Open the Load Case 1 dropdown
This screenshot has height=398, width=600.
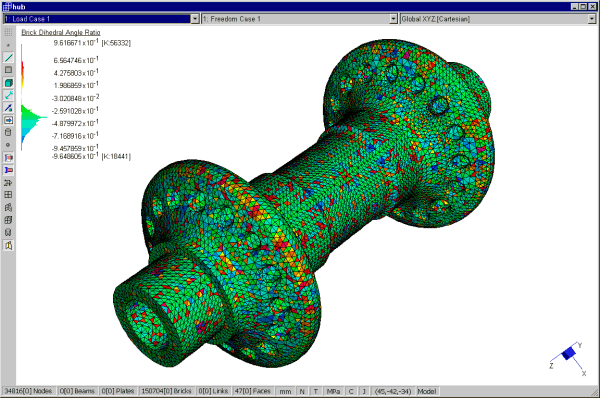[x=195, y=19]
